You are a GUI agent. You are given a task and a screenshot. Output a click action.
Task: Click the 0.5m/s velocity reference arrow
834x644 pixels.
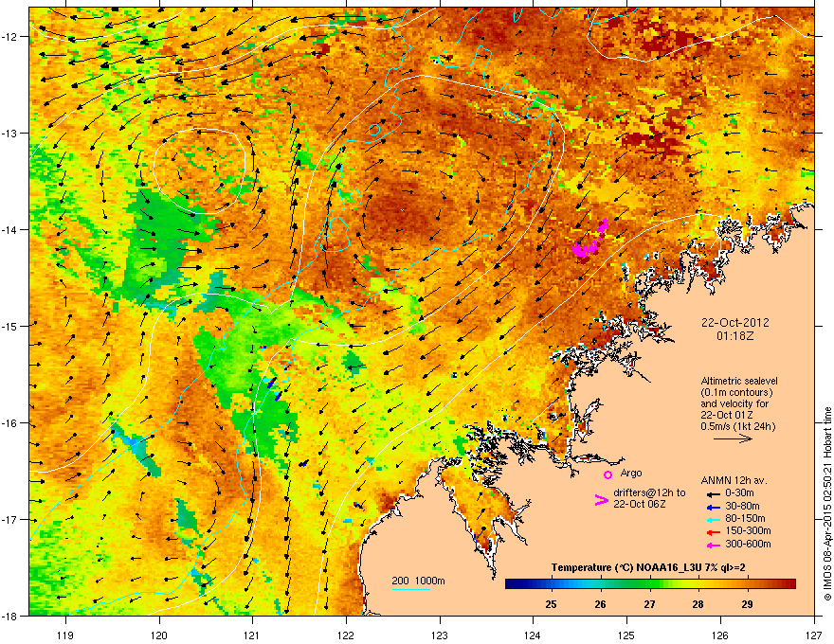[x=733, y=438]
